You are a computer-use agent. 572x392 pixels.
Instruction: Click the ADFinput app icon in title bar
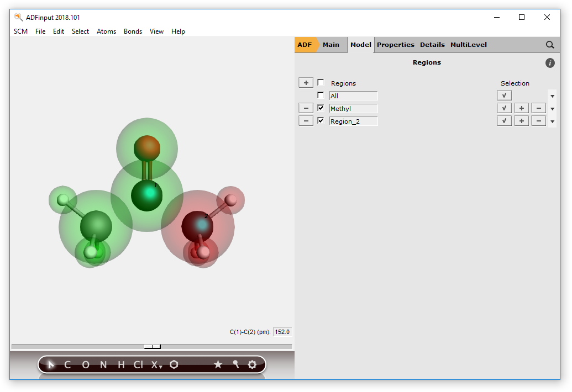(18, 17)
